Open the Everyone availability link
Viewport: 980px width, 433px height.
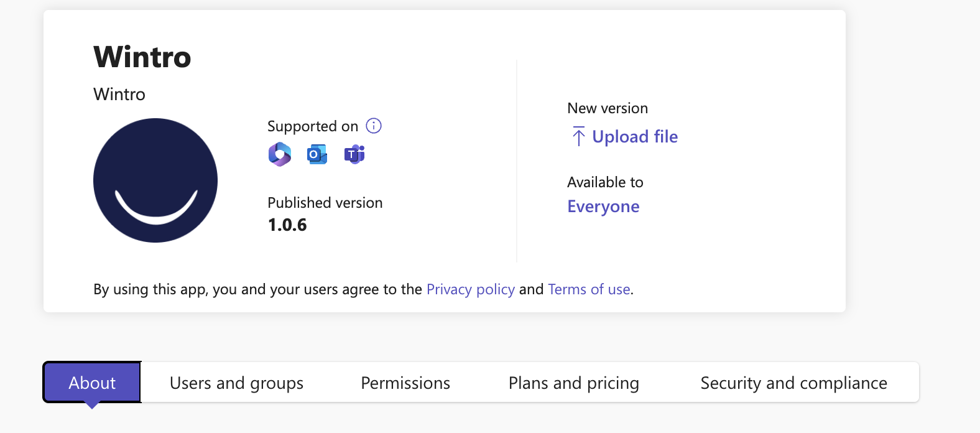(x=603, y=207)
